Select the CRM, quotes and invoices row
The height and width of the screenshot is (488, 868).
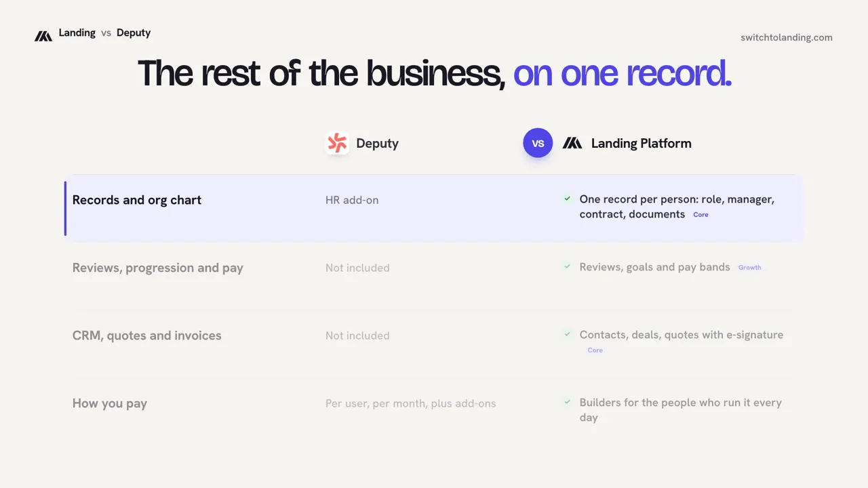point(434,344)
